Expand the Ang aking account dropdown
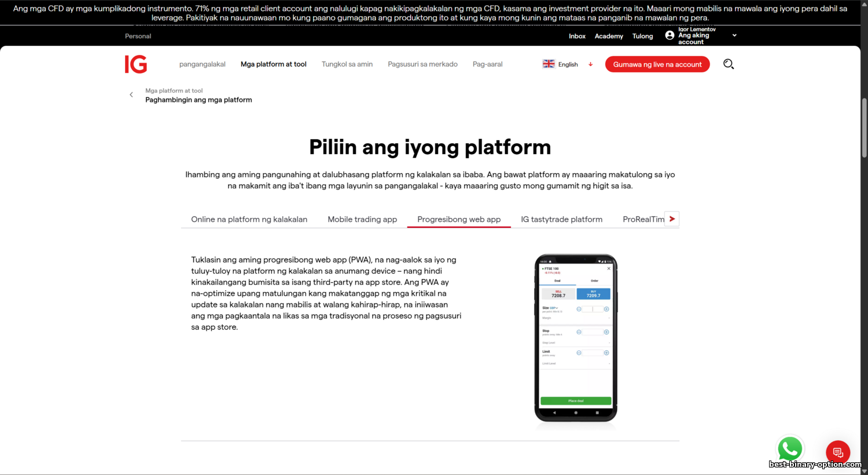The width and height of the screenshot is (868, 475). [x=734, y=35]
